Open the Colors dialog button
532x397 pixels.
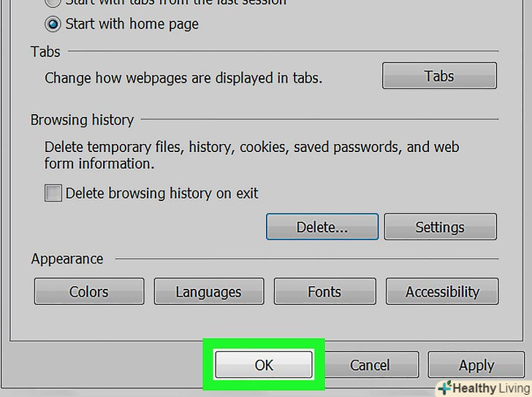(88, 292)
